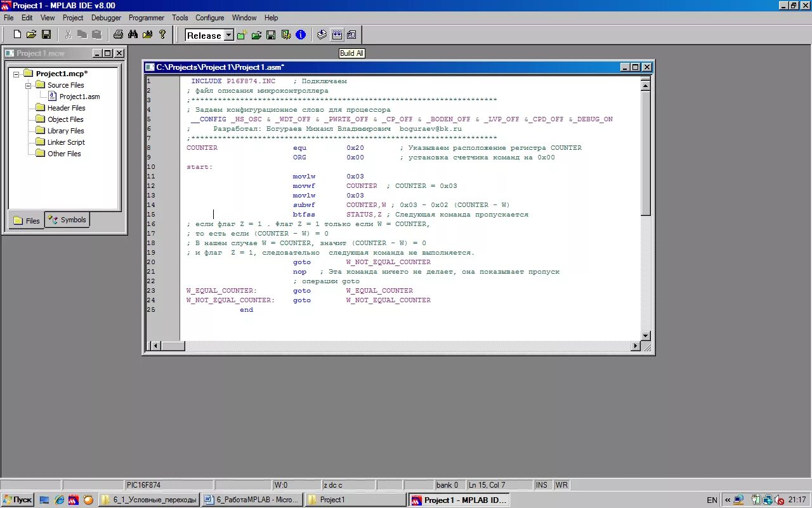812x508 pixels.
Task: Open the Tools menu
Action: [180, 18]
